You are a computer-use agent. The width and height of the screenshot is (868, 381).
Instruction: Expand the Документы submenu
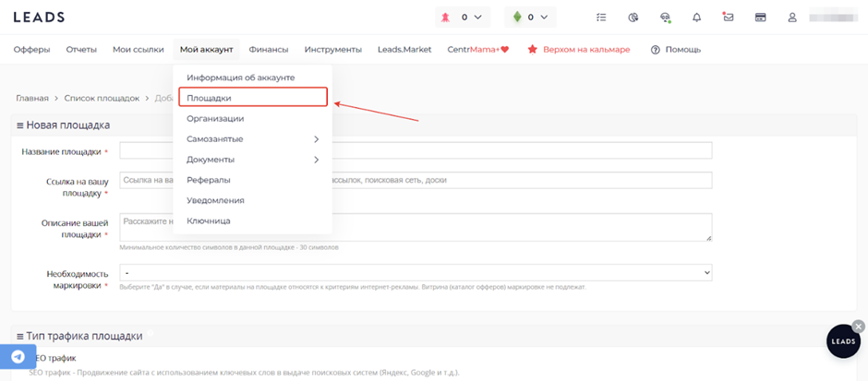[253, 160]
